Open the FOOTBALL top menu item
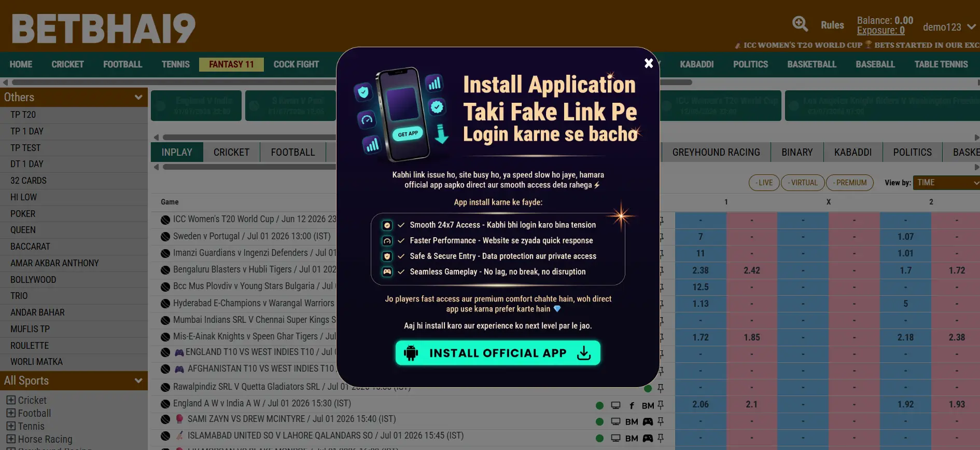The image size is (980, 450). point(122,64)
